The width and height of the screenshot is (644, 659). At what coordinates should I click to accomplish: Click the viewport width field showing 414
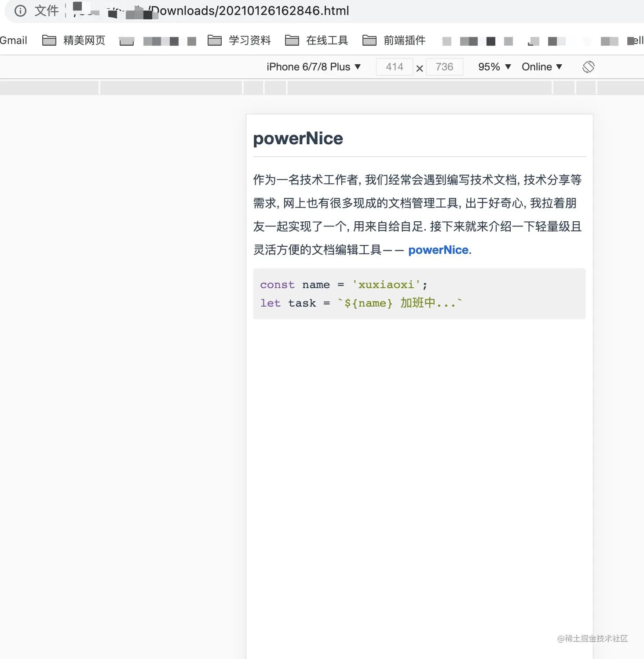[395, 67]
